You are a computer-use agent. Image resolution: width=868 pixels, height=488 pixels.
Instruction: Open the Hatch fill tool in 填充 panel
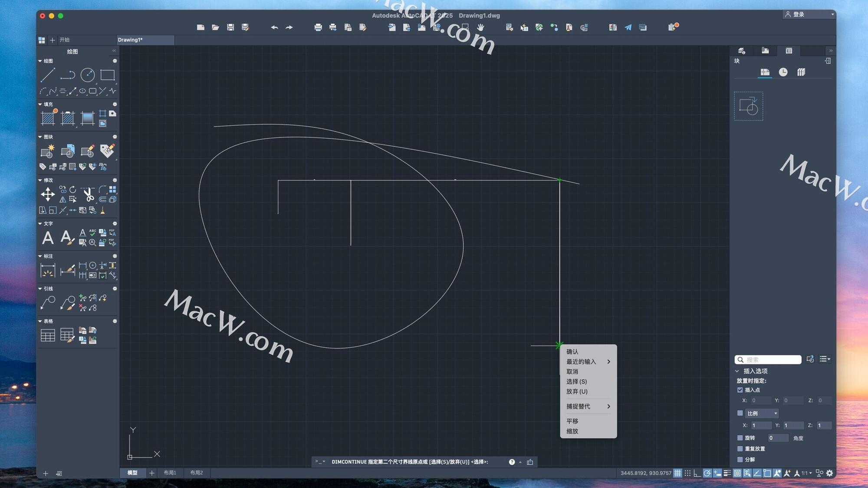click(x=47, y=117)
